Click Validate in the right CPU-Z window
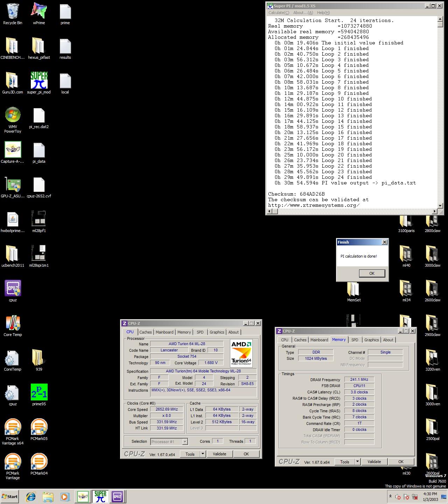This screenshot has width=448, height=504. (x=374, y=462)
